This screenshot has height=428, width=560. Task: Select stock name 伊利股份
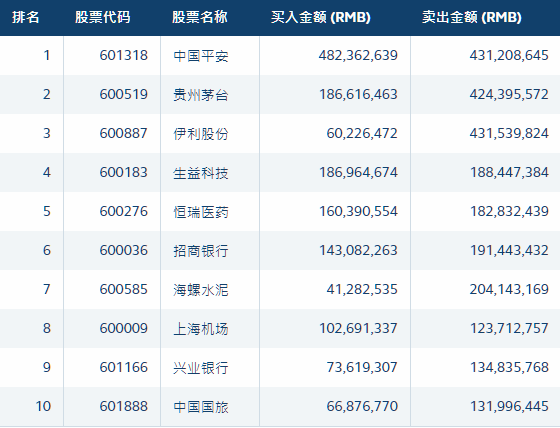[201, 134]
